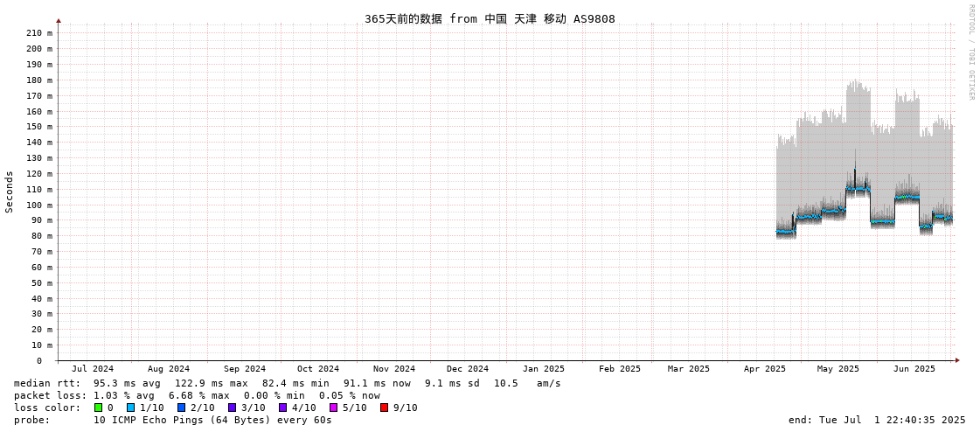This screenshot has height=432, width=980.
Task: Click the 3/10 loss color swatch
Action: tap(232, 408)
